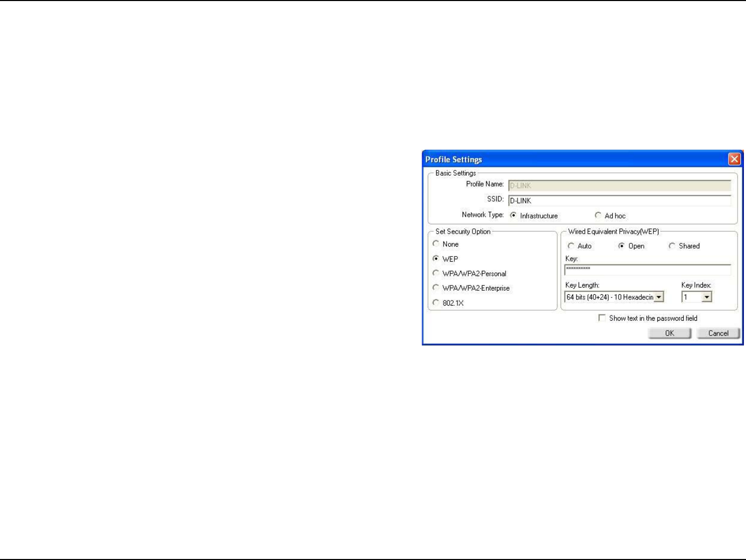Screen dimensions: 746x560
Task: Set WEP authentication to Shared
Action: 672,246
